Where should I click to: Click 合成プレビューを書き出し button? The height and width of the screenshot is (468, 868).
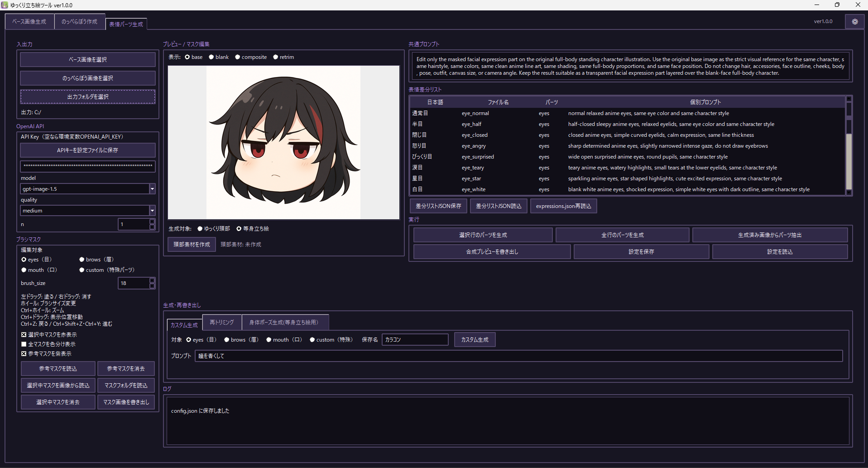click(x=492, y=252)
